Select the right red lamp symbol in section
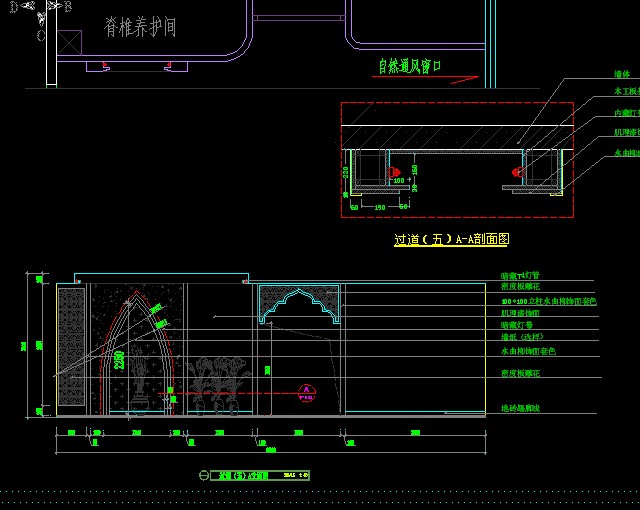Screen dimensions: 640x510 (x=518, y=172)
